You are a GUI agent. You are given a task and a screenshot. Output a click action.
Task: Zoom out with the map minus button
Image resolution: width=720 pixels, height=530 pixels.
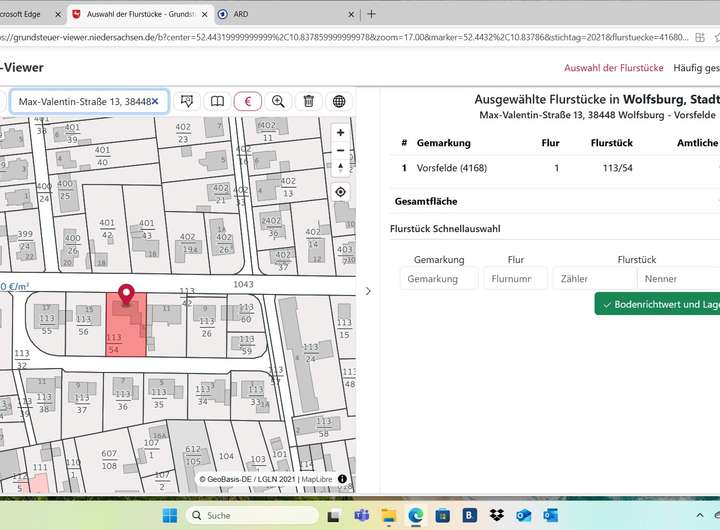click(340, 151)
